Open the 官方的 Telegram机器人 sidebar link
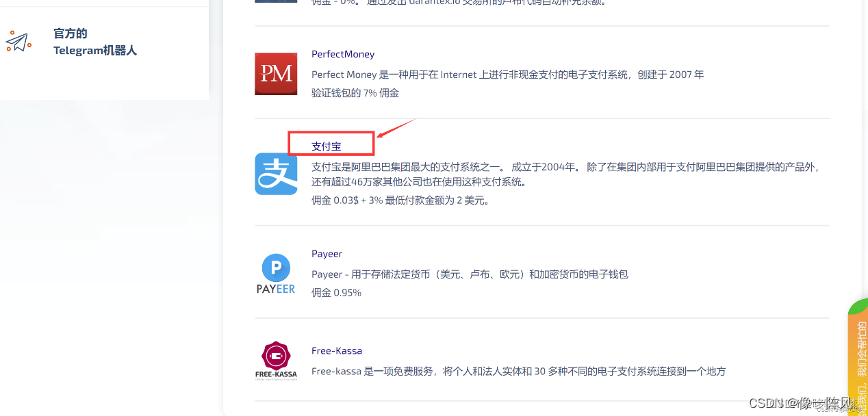Viewport: 868px width, 416px height. coord(95,42)
